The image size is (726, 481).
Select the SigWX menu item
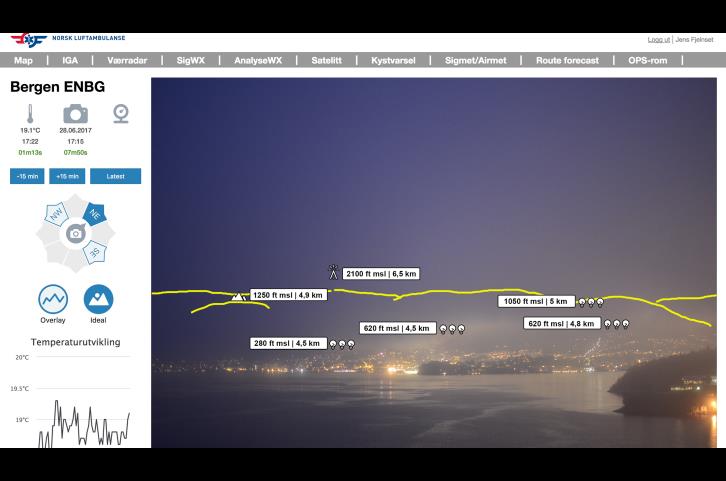pos(190,60)
